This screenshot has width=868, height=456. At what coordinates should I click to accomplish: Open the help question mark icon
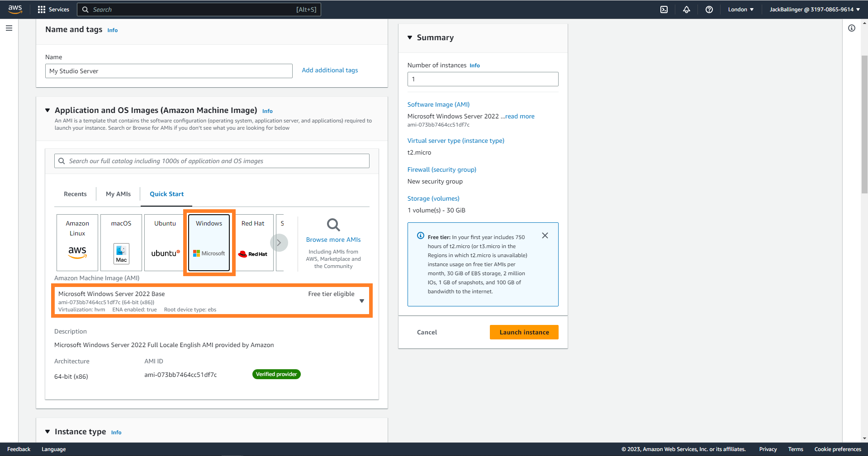pos(709,9)
